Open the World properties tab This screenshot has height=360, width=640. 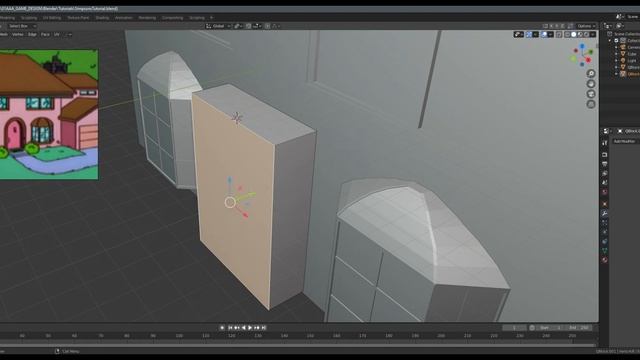coord(604,192)
